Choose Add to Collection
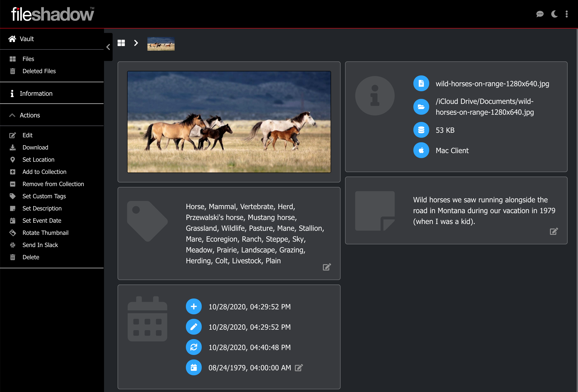 [44, 172]
